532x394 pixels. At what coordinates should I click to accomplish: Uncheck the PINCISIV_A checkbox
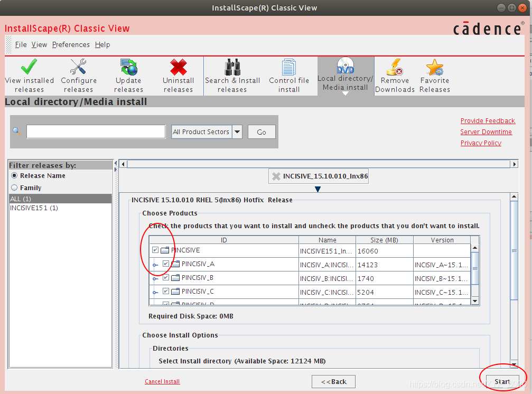coord(166,264)
